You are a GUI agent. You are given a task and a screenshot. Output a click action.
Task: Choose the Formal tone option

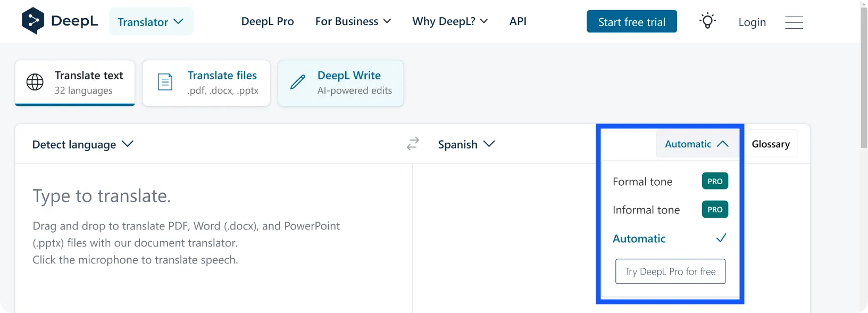tap(670, 182)
